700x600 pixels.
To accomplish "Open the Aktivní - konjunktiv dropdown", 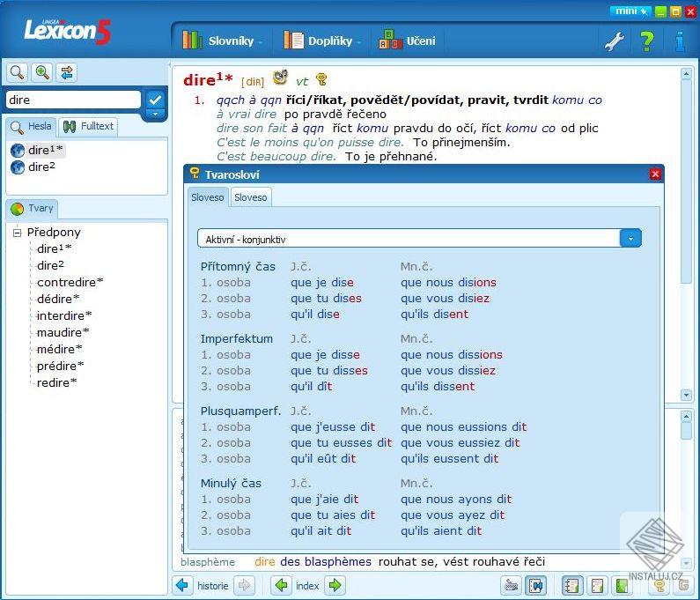I will click(419, 239).
